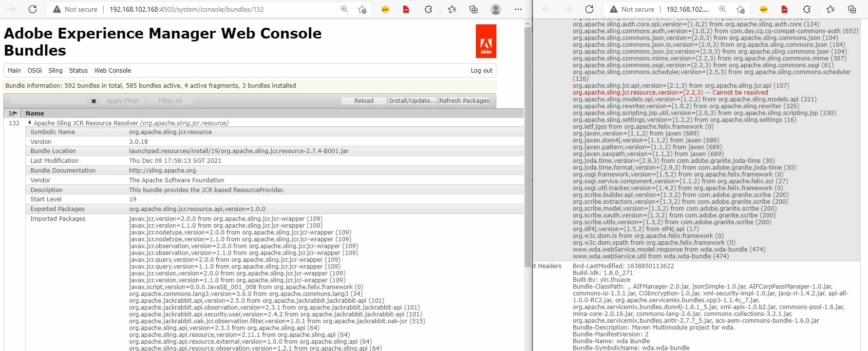Viewport: 868px width, 351px height.
Task: Open OSGi menu in web console
Action: [x=35, y=71]
